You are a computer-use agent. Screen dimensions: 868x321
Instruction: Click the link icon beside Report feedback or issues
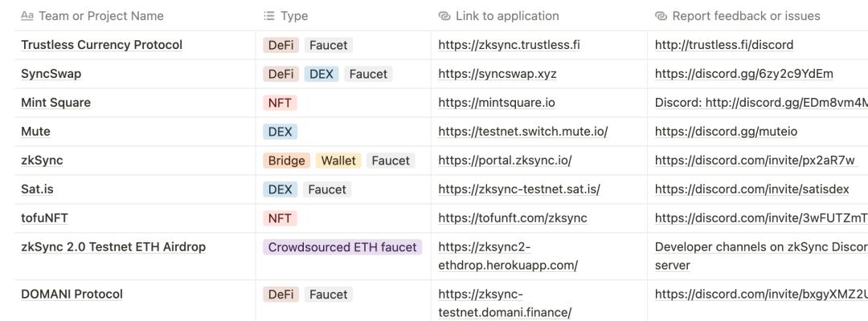661,16
